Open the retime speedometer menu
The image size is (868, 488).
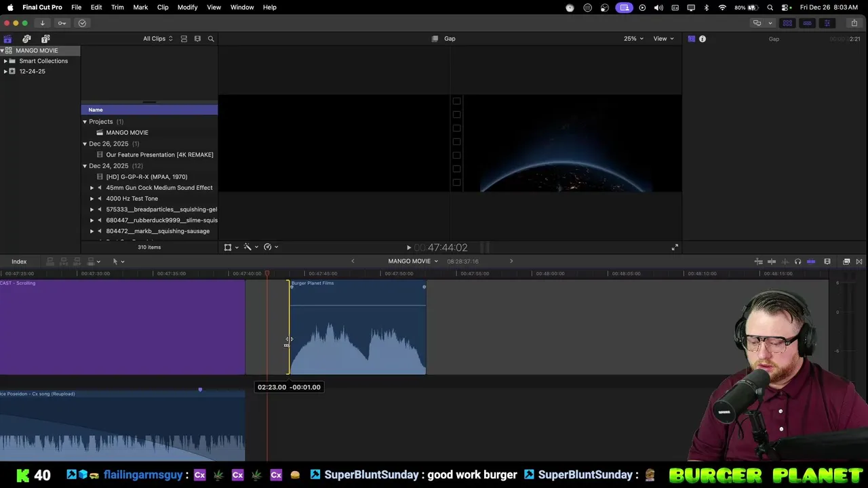(x=271, y=247)
